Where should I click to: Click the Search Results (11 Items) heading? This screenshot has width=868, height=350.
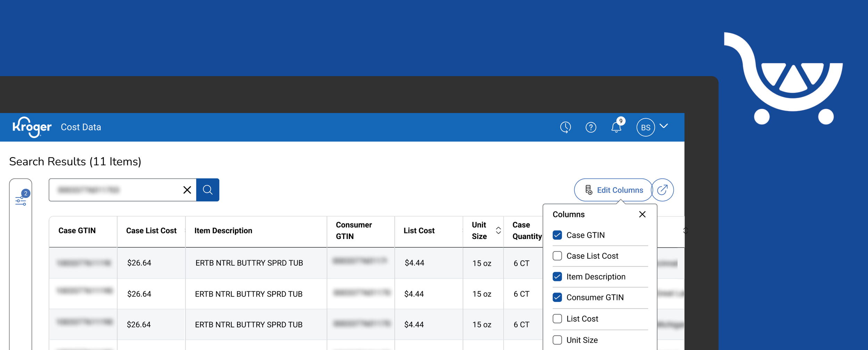[x=75, y=162]
